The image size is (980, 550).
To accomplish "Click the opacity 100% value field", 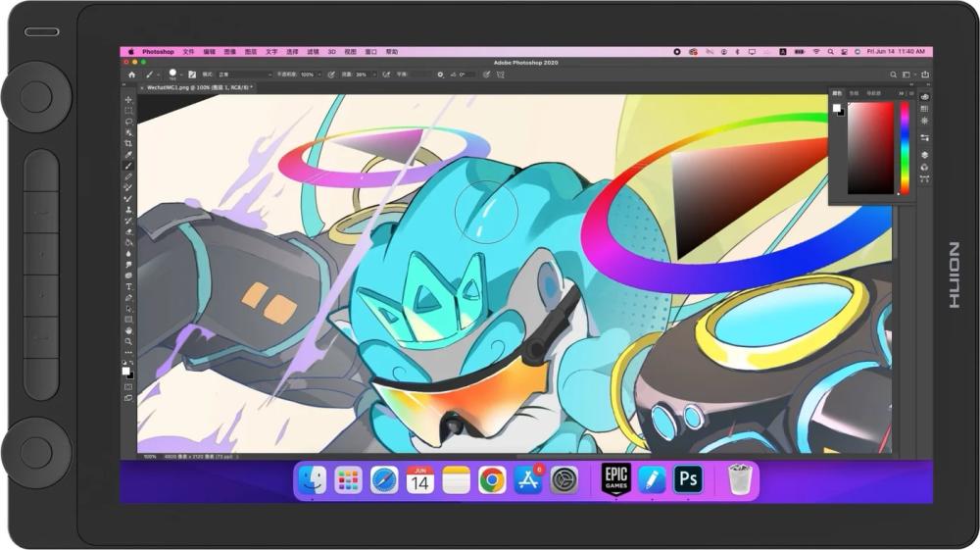I will 308,75.
